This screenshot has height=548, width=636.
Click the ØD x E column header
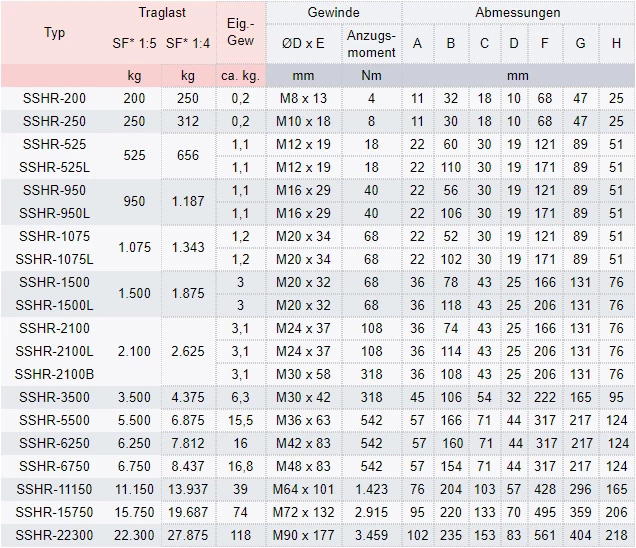point(303,43)
